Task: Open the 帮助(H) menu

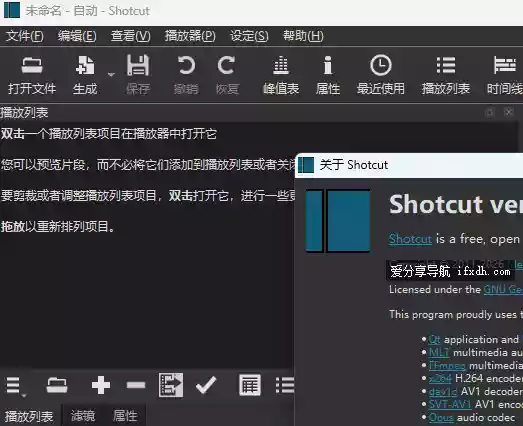Action: pyautogui.click(x=303, y=36)
